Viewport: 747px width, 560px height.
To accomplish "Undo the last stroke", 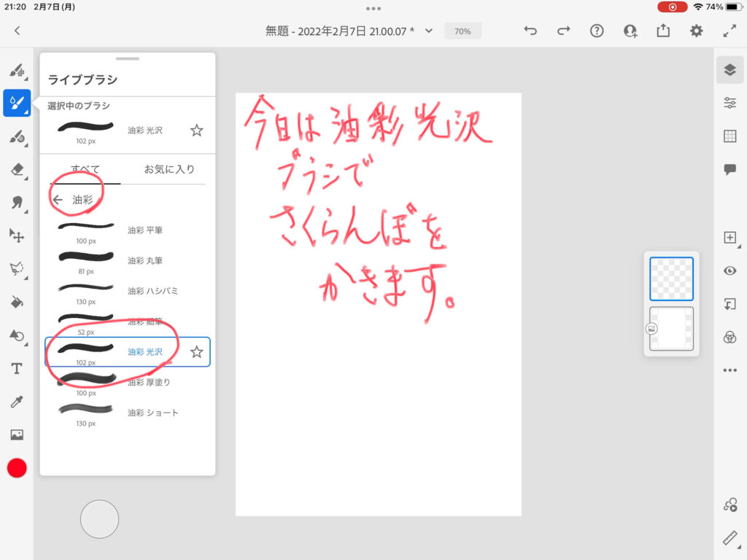I will click(x=530, y=31).
